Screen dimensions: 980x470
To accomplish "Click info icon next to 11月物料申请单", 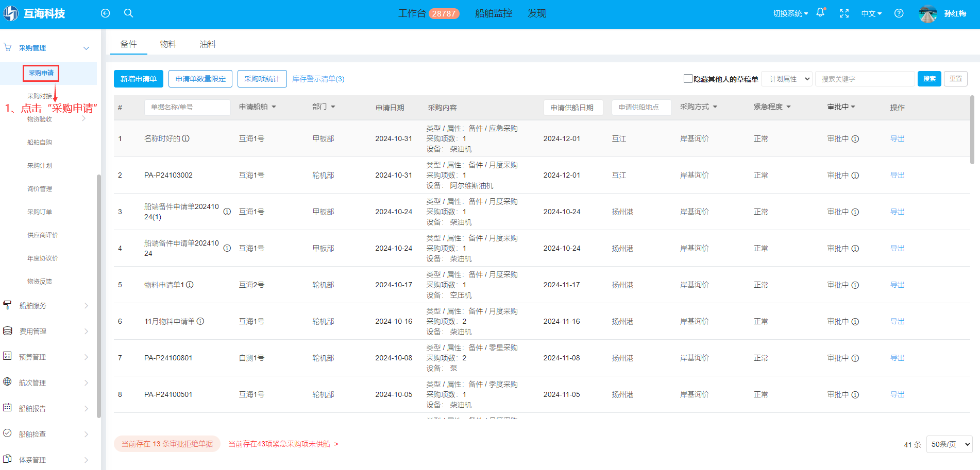I will coord(200,321).
